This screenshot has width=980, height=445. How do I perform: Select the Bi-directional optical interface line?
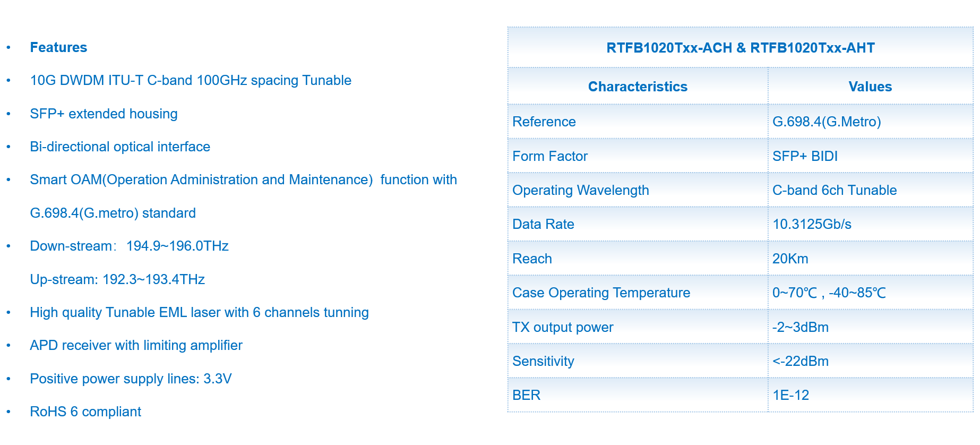click(120, 147)
